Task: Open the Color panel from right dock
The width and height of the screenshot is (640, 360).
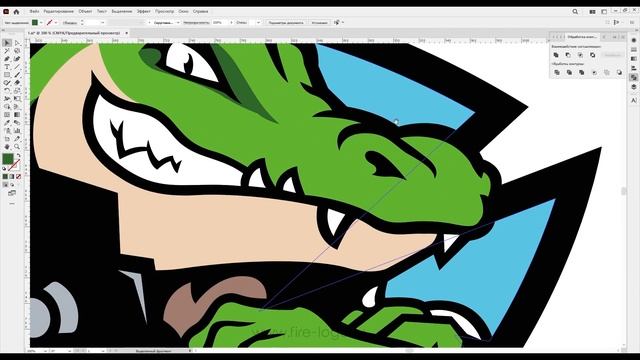Action: (x=633, y=40)
